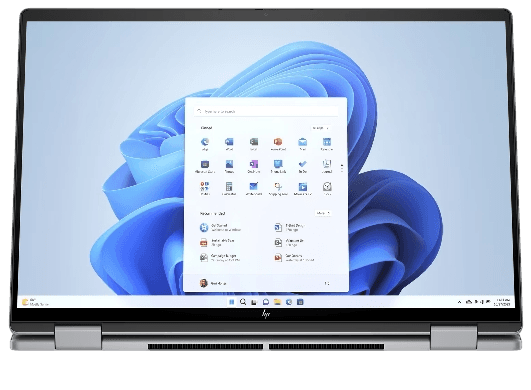Open Search from the taskbar

pyautogui.click(x=243, y=302)
